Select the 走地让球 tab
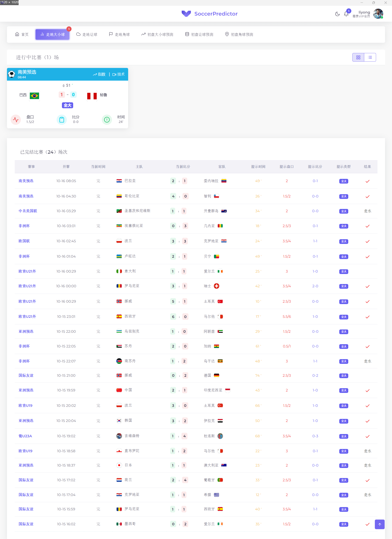This screenshot has width=392, height=539. [87, 34]
